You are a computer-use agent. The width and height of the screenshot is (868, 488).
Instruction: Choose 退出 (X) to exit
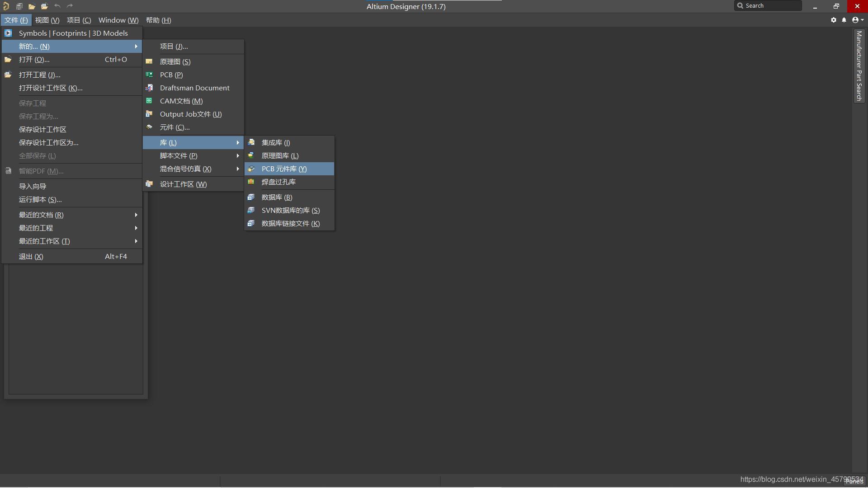click(x=72, y=256)
